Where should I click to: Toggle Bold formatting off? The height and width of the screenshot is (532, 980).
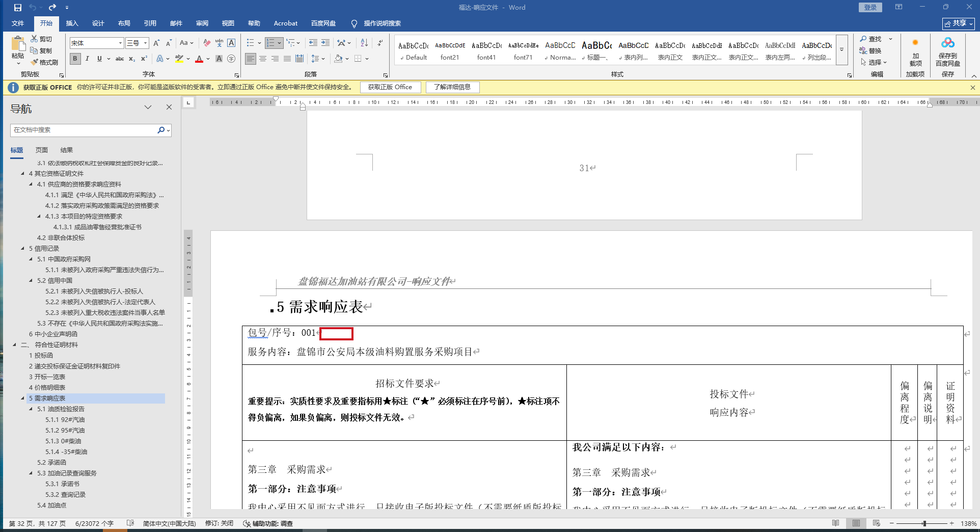tap(75, 59)
